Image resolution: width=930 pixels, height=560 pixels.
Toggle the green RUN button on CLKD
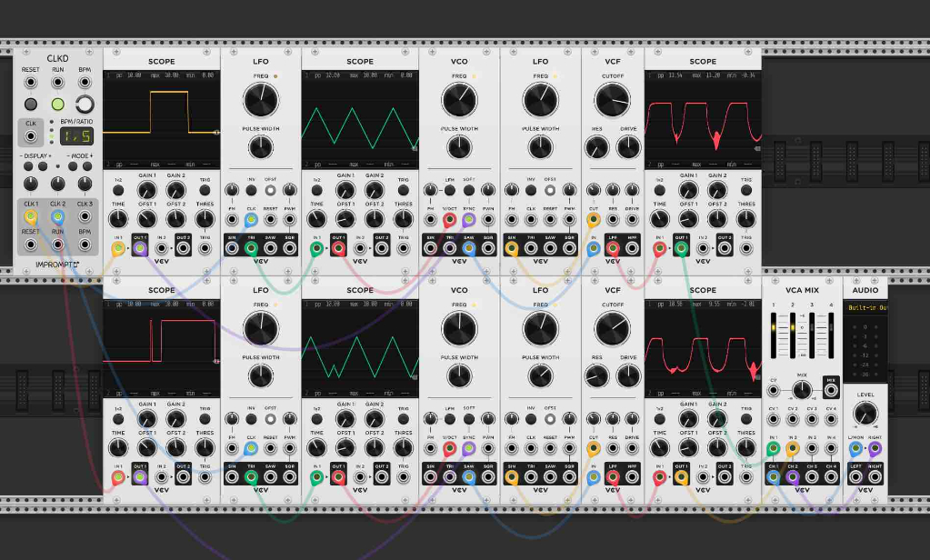point(58,104)
